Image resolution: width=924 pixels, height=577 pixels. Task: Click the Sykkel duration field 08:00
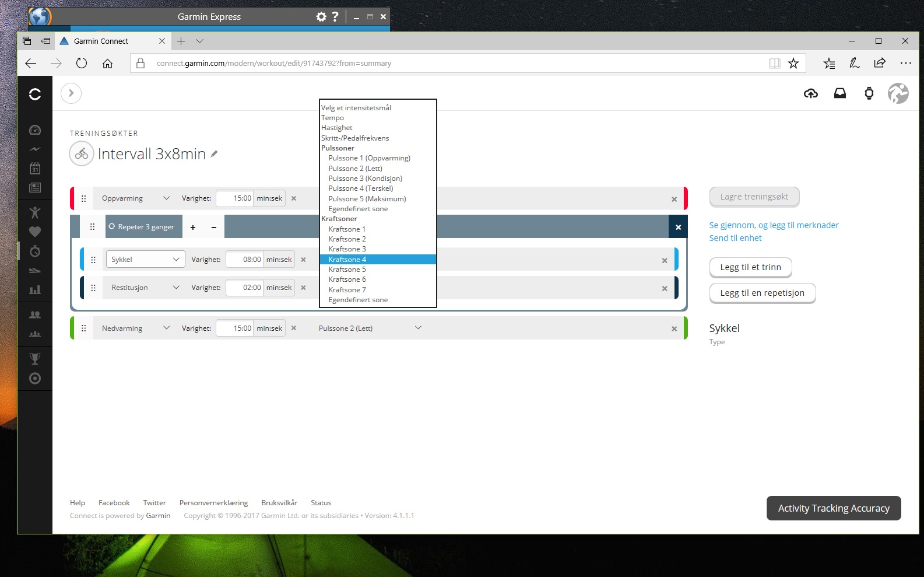(x=245, y=260)
